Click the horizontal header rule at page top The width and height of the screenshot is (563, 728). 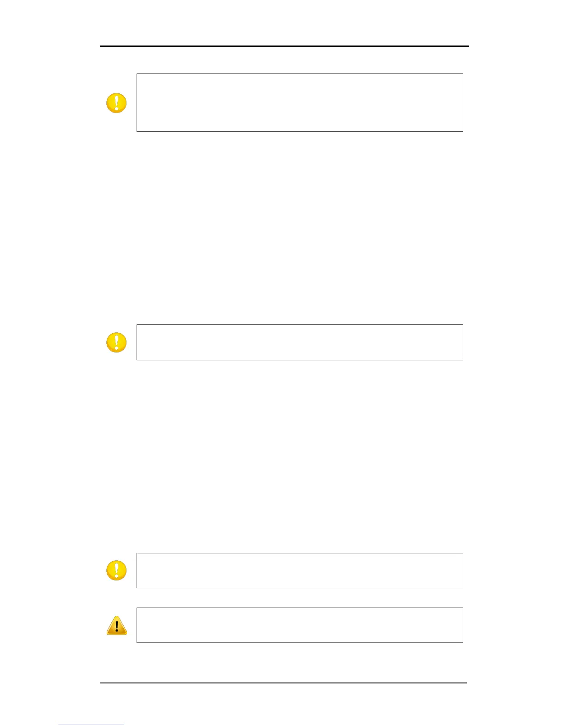[284, 46]
